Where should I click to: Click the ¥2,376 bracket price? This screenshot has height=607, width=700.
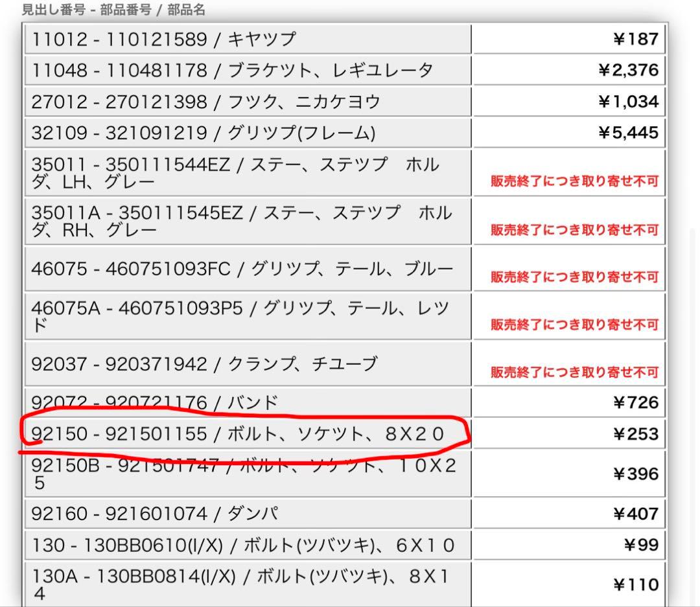(x=627, y=71)
